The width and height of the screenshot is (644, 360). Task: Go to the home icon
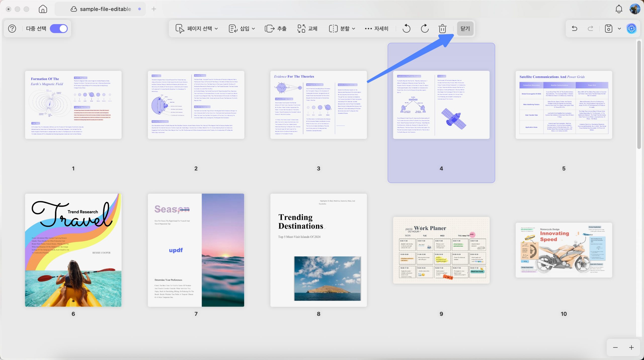43,9
